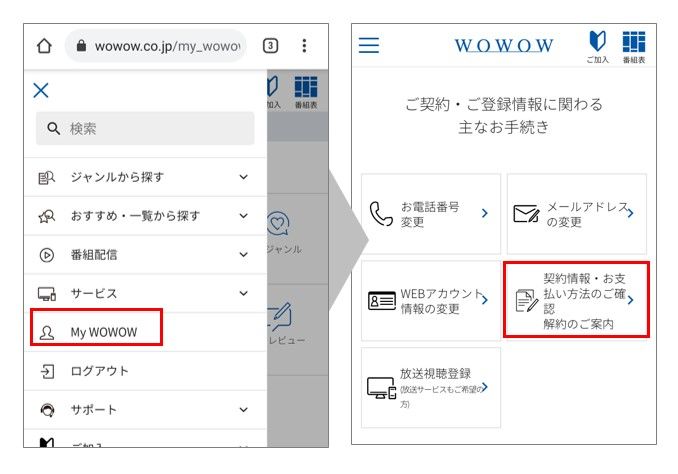678x474 pixels.
Task: Click arrow on 放送視聴登録 card
Action: 485,387
